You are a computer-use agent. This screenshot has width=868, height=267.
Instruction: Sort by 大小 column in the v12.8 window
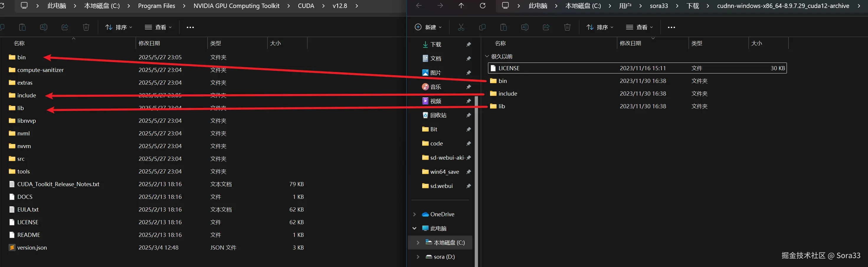[287, 43]
